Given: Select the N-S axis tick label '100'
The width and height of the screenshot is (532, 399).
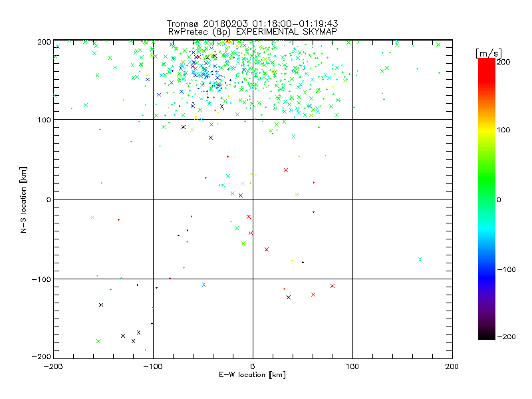Looking at the screenshot, I should point(44,120).
